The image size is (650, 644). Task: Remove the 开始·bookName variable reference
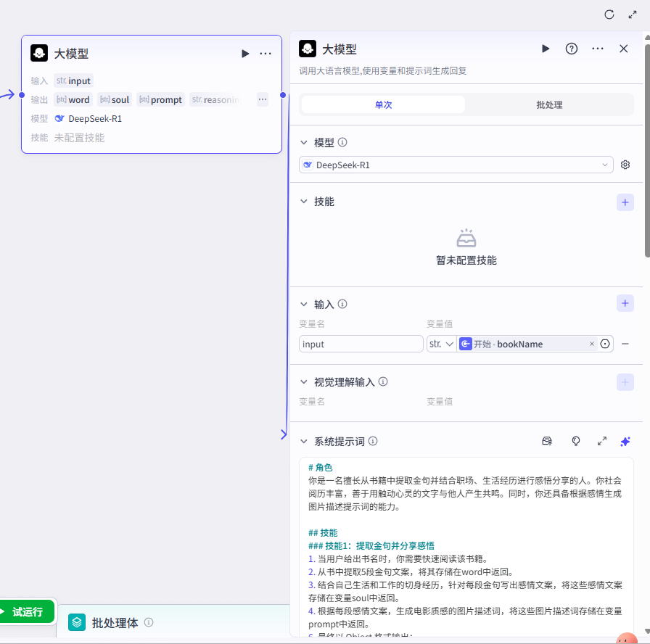(591, 344)
